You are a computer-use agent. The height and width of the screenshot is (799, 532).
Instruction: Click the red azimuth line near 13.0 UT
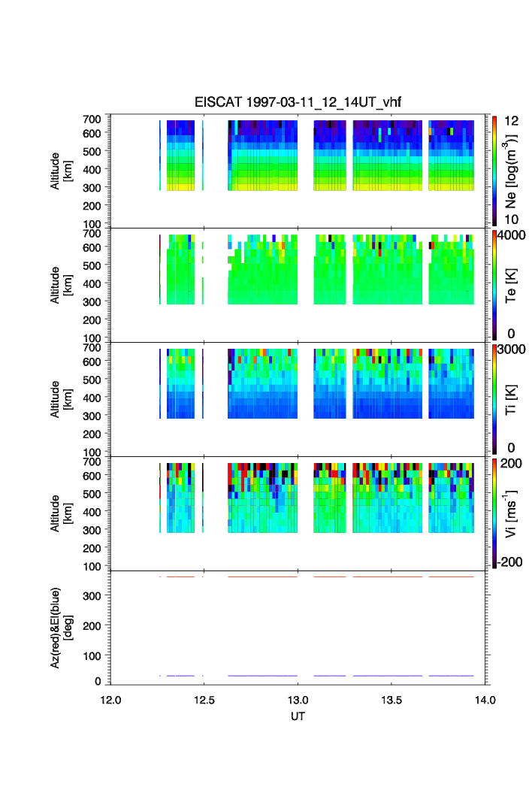coord(262,577)
